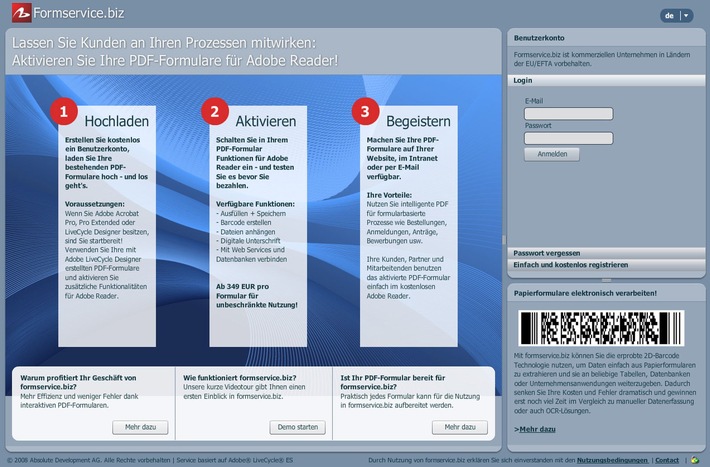Open the >Mehr dazu link below barcode text
This screenshot has width=710, height=467.
(x=535, y=429)
